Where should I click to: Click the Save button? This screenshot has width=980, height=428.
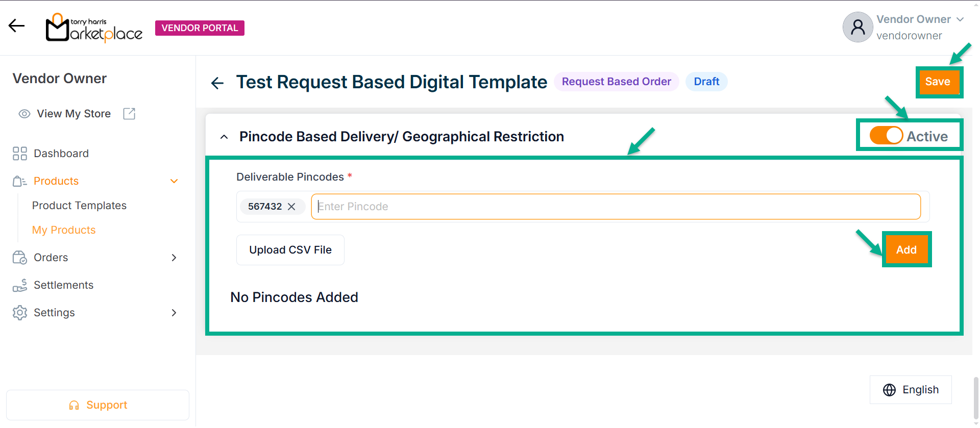point(938,82)
